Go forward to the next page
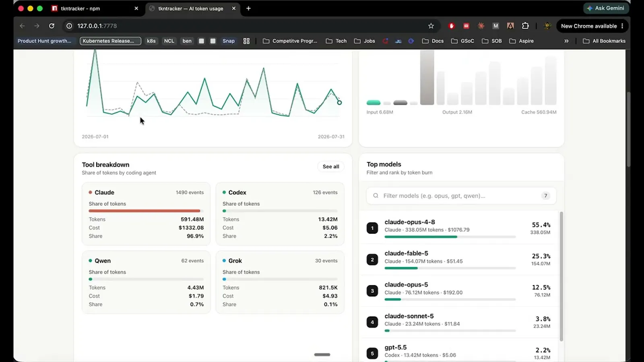The width and height of the screenshot is (644, 362). pyautogui.click(x=37, y=26)
